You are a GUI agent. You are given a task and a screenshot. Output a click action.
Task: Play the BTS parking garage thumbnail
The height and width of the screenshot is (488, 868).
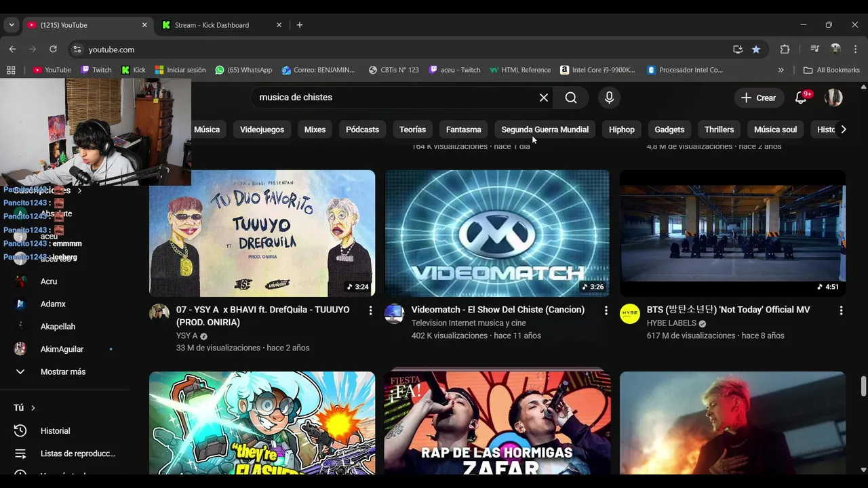point(732,233)
